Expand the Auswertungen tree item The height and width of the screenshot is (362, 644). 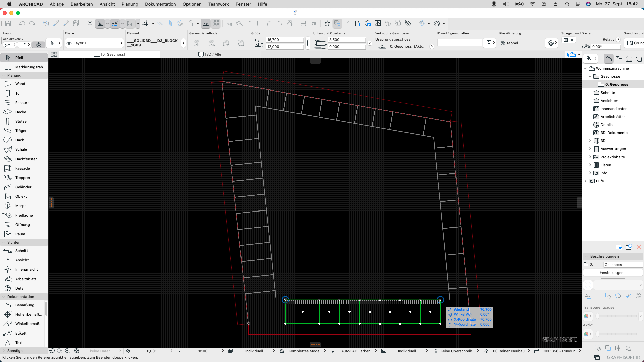(590, 149)
